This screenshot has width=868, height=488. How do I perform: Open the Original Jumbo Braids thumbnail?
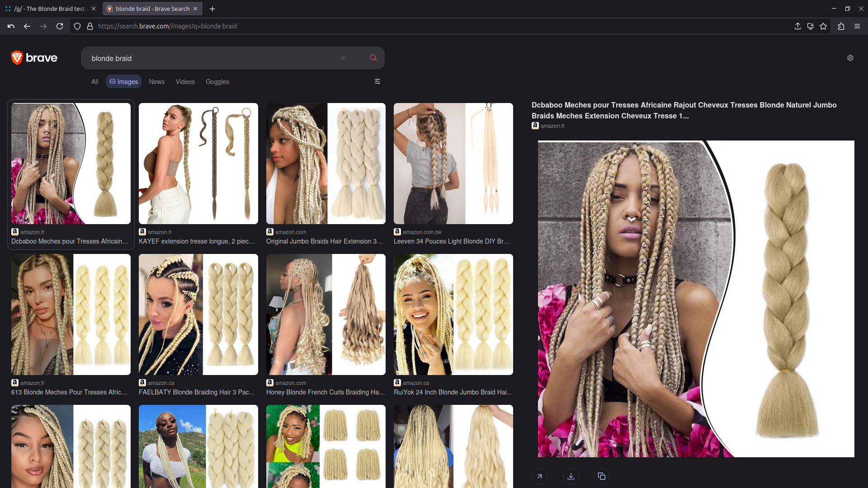click(326, 164)
